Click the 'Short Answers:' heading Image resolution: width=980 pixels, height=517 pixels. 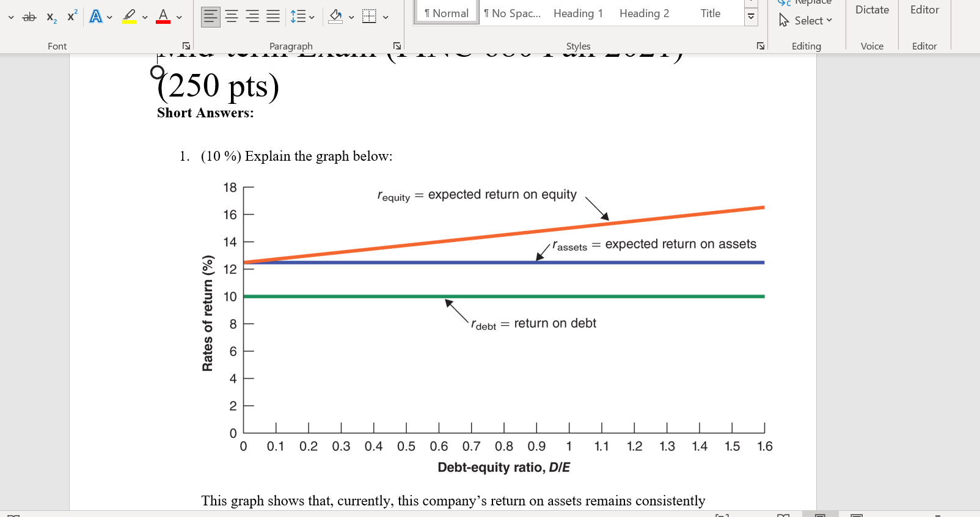point(205,112)
